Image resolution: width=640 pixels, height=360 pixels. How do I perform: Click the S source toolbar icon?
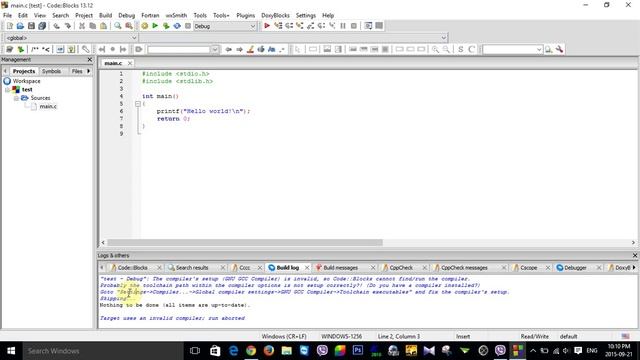click(461, 49)
